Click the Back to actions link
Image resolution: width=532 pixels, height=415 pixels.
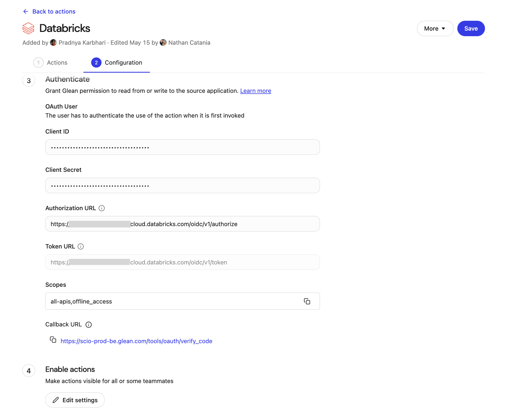(x=54, y=11)
